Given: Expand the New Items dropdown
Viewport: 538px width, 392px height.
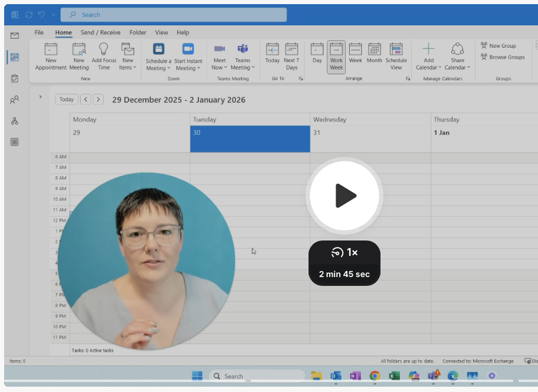Looking at the screenshot, I should click(127, 64).
